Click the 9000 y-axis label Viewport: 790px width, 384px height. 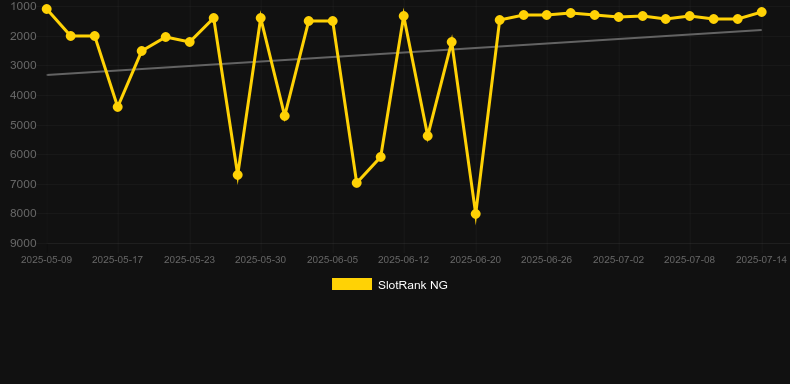[24, 243]
